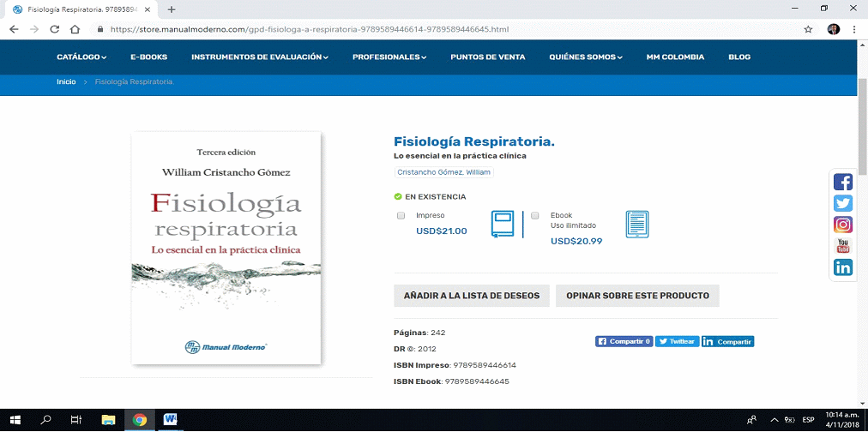Open the YouTube icon in the social sidebar
This screenshot has height=432, width=868.
843,246
